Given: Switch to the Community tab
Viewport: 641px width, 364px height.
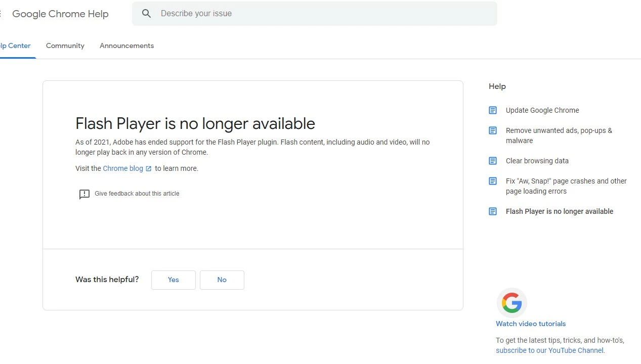Looking at the screenshot, I should (x=65, y=45).
